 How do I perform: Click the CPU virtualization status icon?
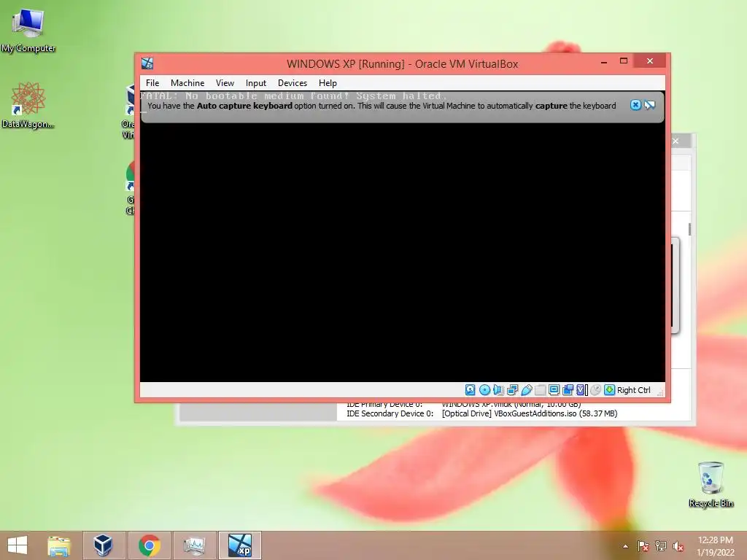pos(581,390)
